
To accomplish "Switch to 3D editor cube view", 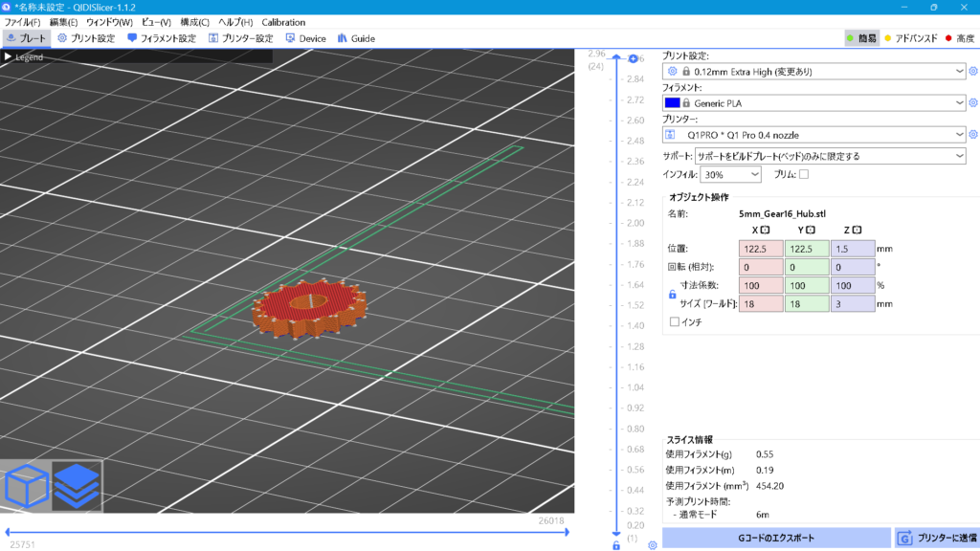I will [27, 486].
